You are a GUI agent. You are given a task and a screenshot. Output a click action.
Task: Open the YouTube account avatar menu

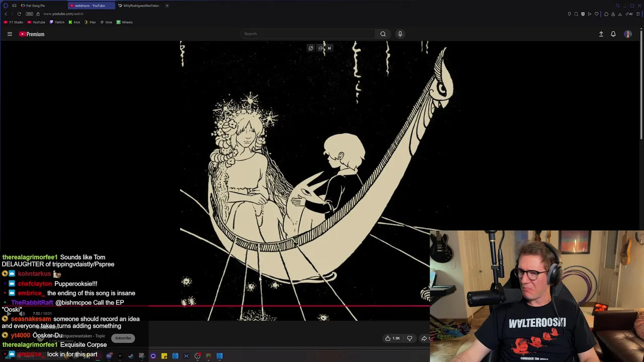[627, 34]
